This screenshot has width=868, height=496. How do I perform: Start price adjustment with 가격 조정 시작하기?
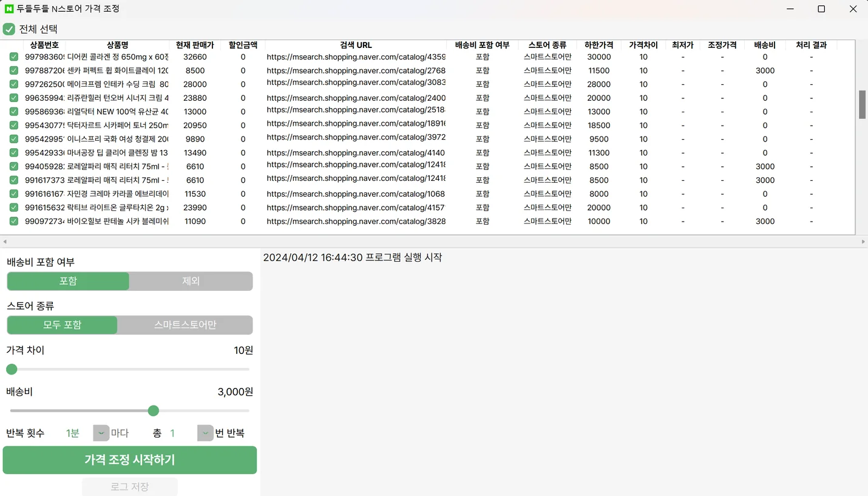[130, 460]
